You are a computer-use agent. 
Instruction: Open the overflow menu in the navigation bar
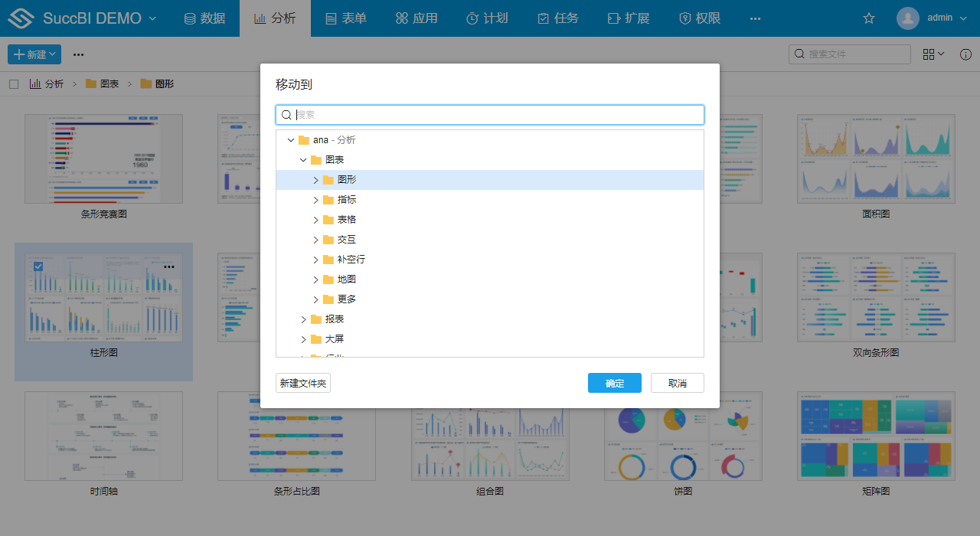(x=756, y=18)
